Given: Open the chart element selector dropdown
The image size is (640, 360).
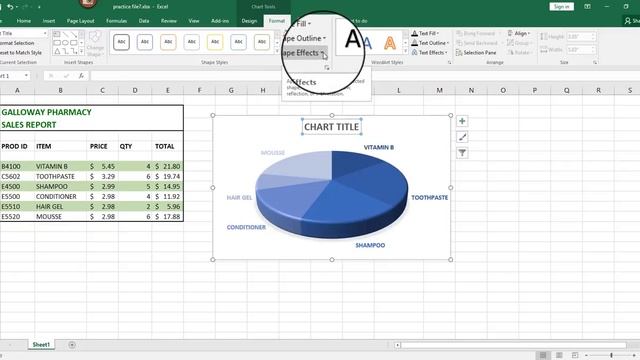Looking at the screenshot, I should (44, 33).
